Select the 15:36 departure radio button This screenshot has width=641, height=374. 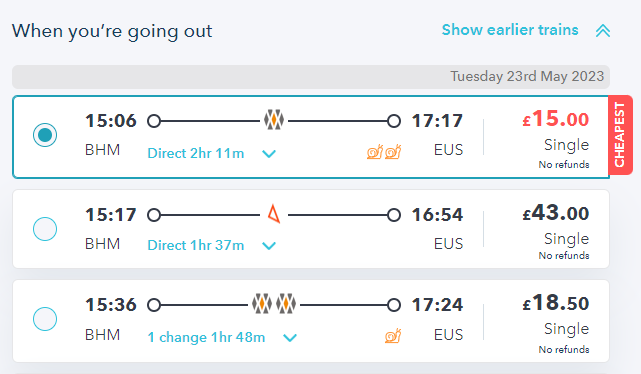[45, 319]
